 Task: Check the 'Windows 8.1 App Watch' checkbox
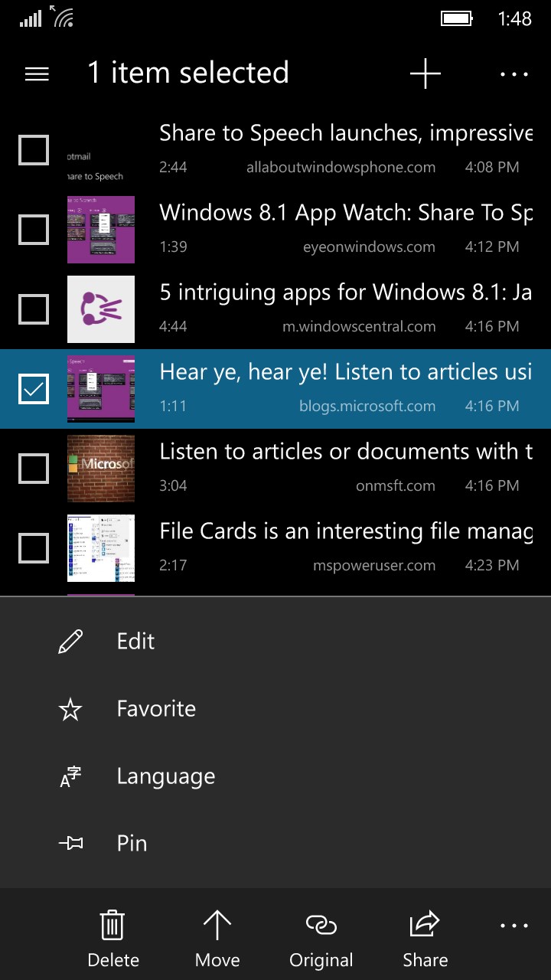(x=34, y=230)
